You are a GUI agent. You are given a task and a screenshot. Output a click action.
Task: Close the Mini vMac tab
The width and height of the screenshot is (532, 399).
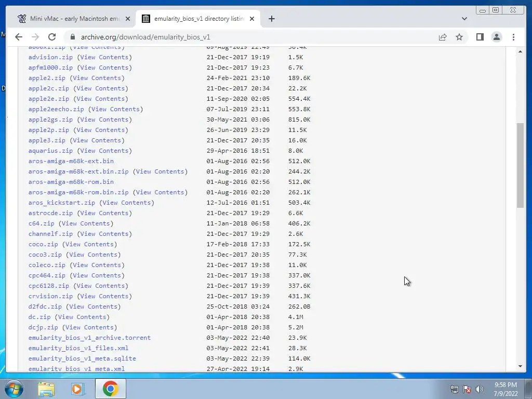pyautogui.click(x=128, y=19)
